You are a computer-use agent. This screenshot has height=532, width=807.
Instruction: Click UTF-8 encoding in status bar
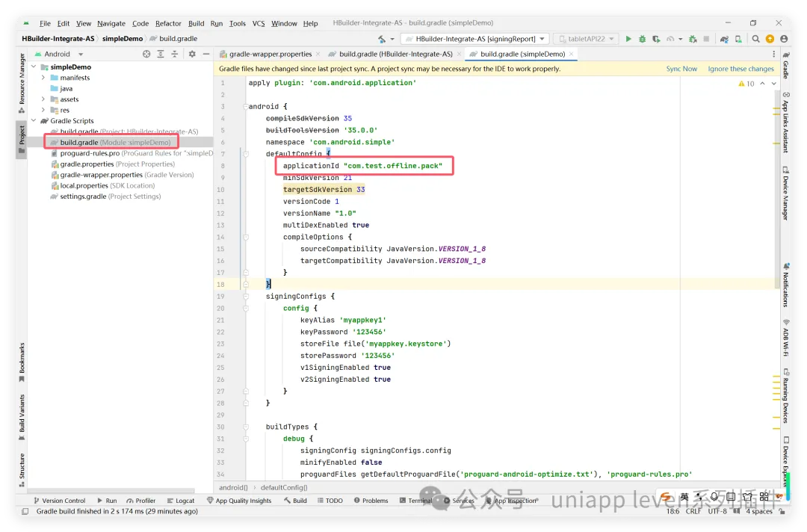717,511
